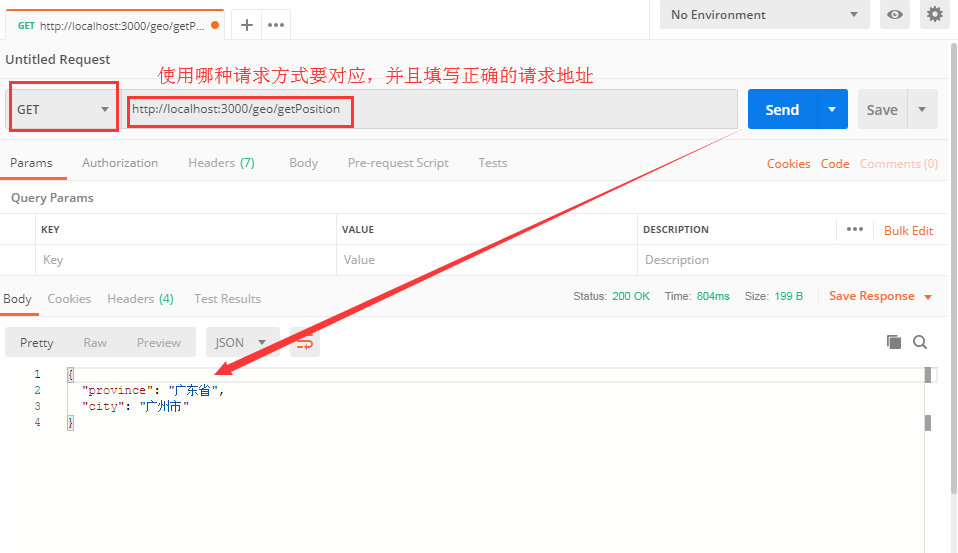Click the main window vertical scrollbar
Image resolution: width=958 pixels, height=553 pixels.
(x=954, y=269)
